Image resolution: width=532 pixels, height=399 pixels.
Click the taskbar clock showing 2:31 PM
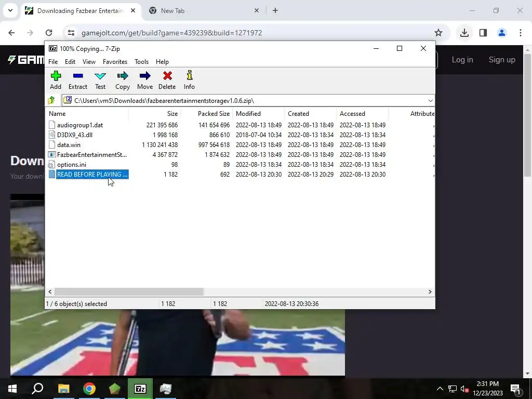[487, 389]
